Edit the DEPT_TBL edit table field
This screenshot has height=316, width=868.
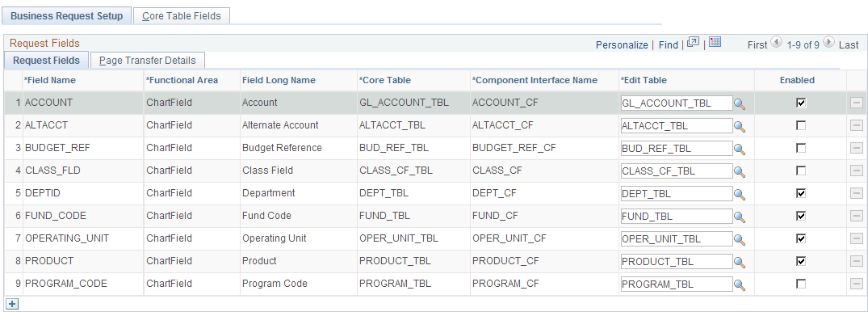tap(677, 193)
